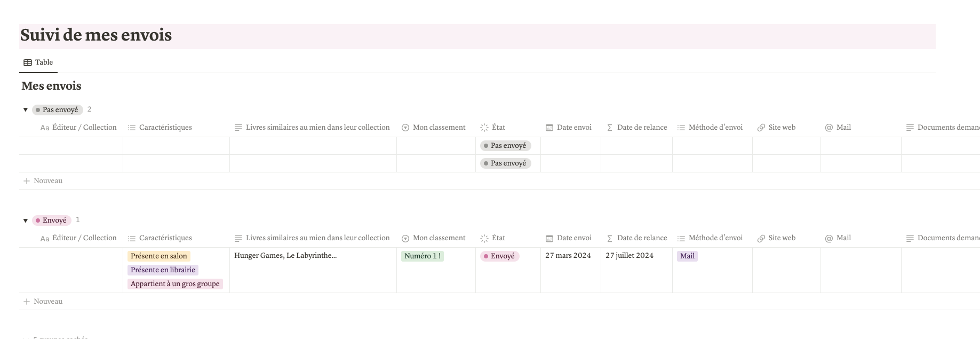980x339 pixels.
Task: Click the Mon classement select icon in the first group
Action: [x=405, y=128]
